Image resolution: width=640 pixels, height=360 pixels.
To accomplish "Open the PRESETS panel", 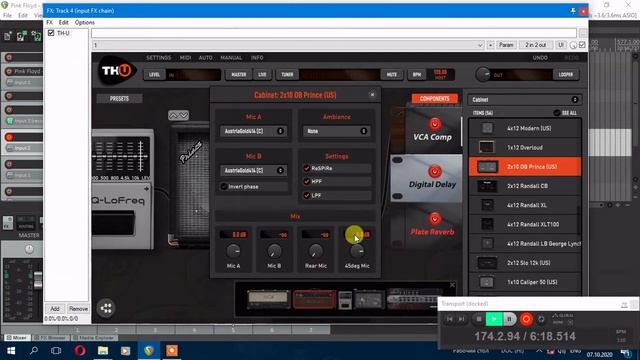I will tap(119, 98).
